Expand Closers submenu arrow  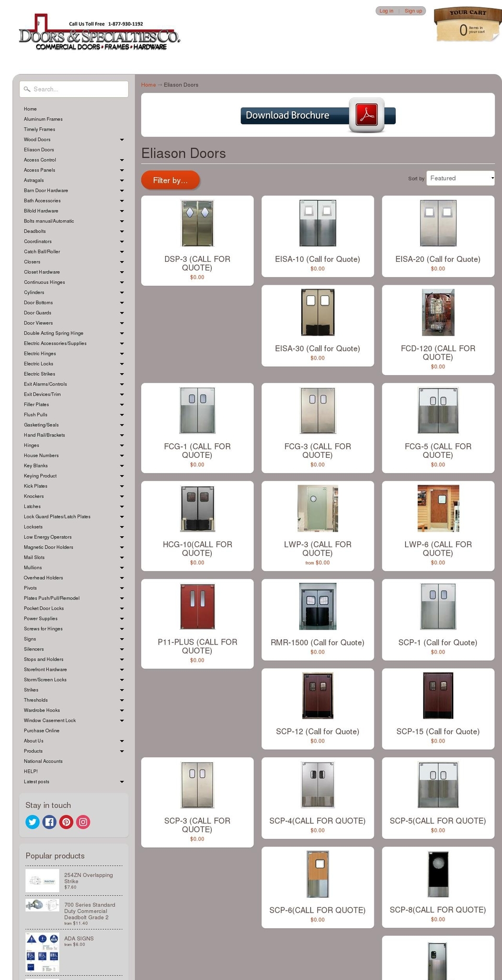click(x=122, y=262)
